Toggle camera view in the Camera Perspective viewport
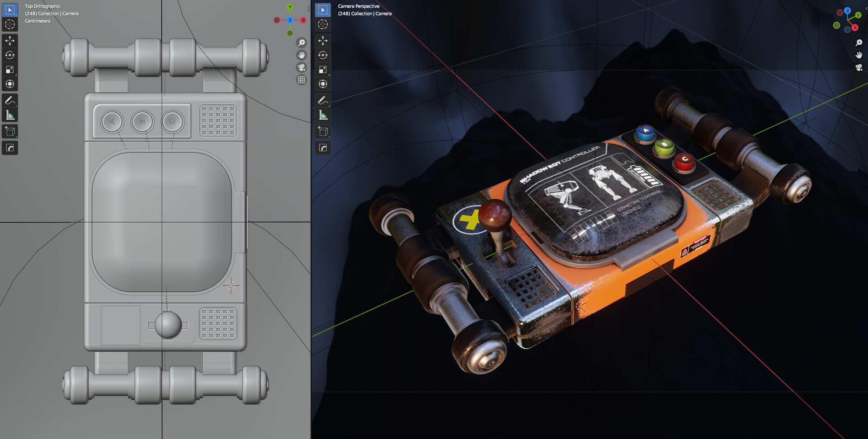 coord(859,67)
